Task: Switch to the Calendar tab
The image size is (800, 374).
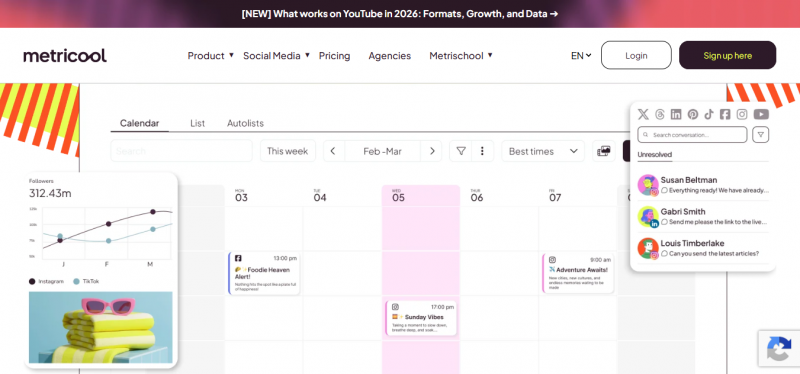Action: (x=139, y=123)
